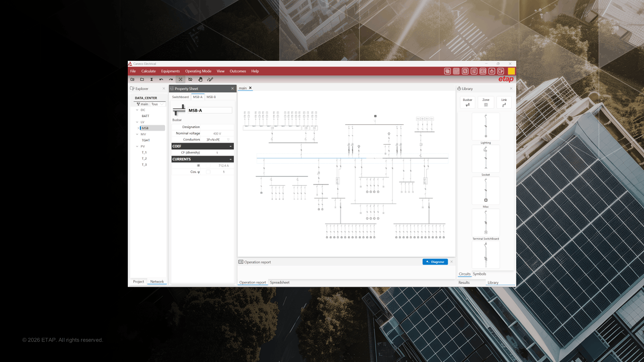Image resolution: width=644 pixels, height=362 pixels.
Task: Open the File menu
Action: click(x=133, y=71)
